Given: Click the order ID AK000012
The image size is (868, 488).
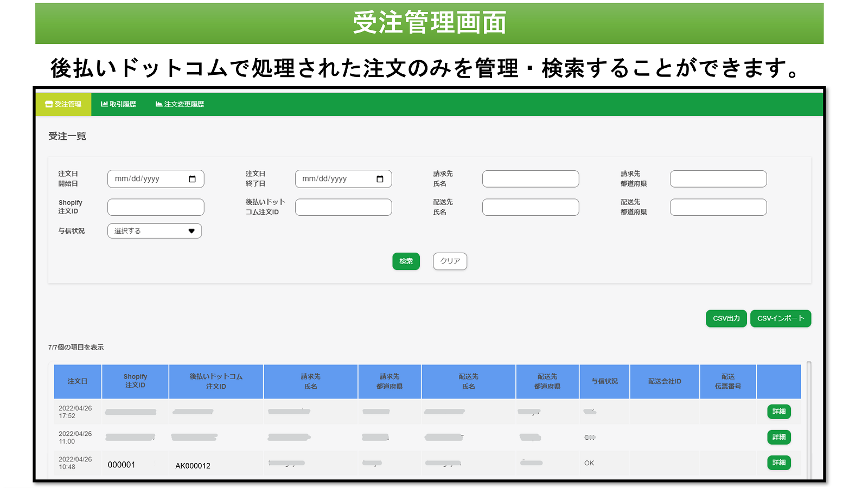Looking at the screenshot, I should click(x=193, y=466).
